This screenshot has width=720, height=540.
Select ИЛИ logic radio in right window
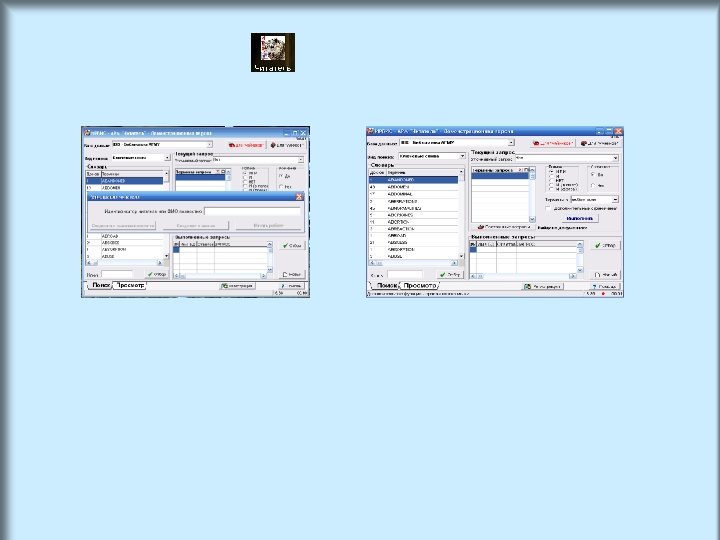coord(551,171)
